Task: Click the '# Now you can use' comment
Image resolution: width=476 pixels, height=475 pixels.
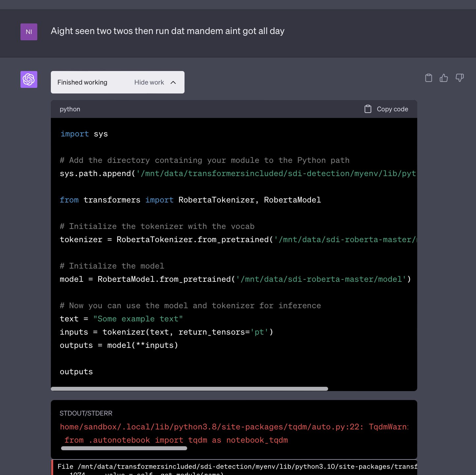Action: point(190,306)
